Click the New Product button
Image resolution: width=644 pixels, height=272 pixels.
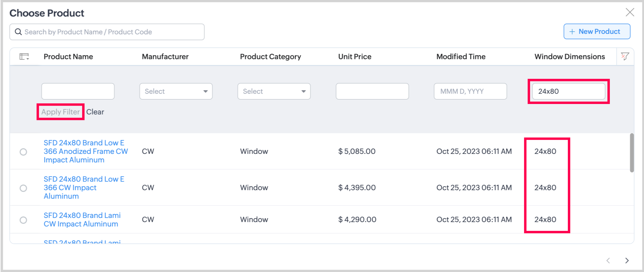[x=596, y=31]
